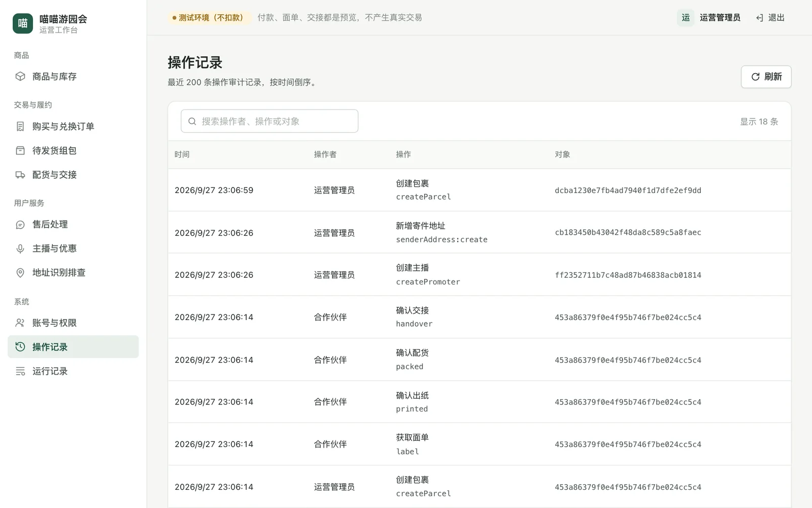Log out using the 退出 button

click(770, 18)
